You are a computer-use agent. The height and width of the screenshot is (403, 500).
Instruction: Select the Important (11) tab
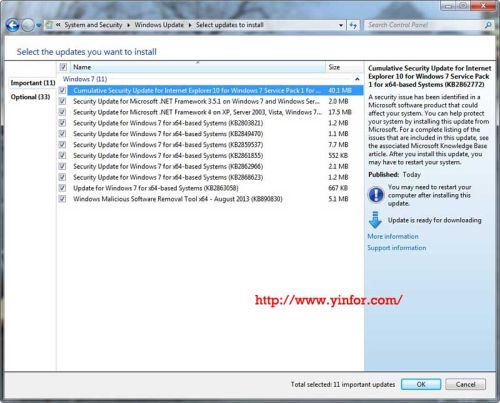(x=33, y=83)
